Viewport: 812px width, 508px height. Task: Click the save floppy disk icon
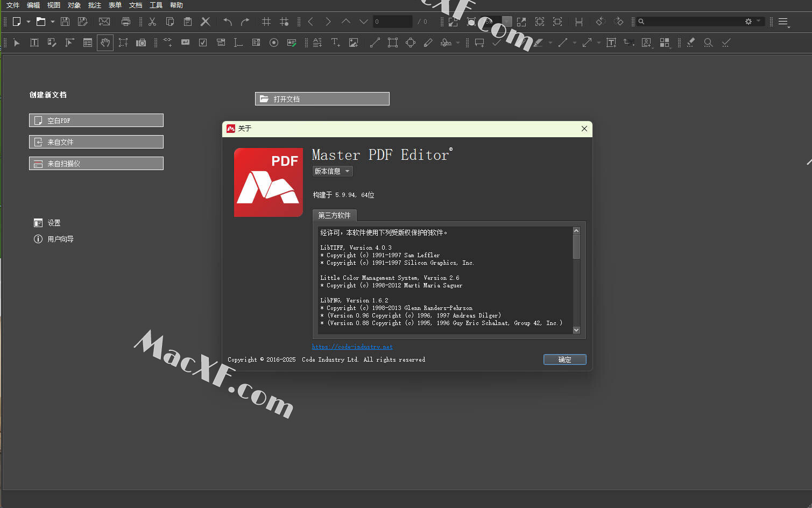click(65, 22)
